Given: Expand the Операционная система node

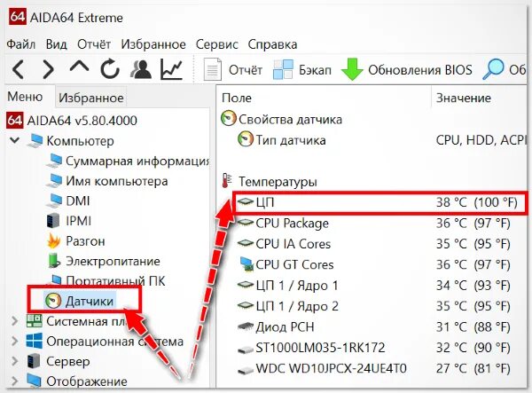Looking at the screenshot, I should point(14,341).
